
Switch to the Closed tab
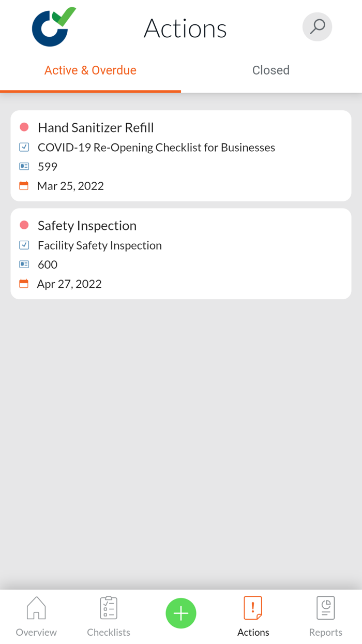[270, 70]
